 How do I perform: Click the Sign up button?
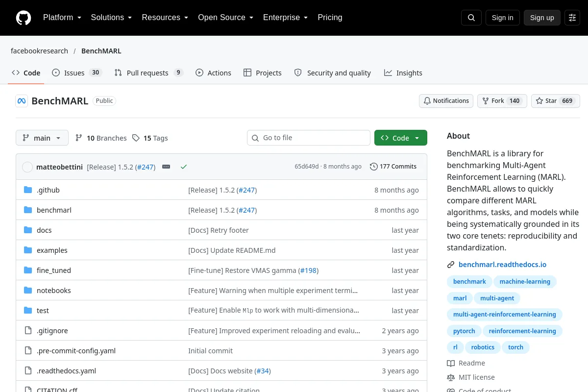tap(542, 18)
